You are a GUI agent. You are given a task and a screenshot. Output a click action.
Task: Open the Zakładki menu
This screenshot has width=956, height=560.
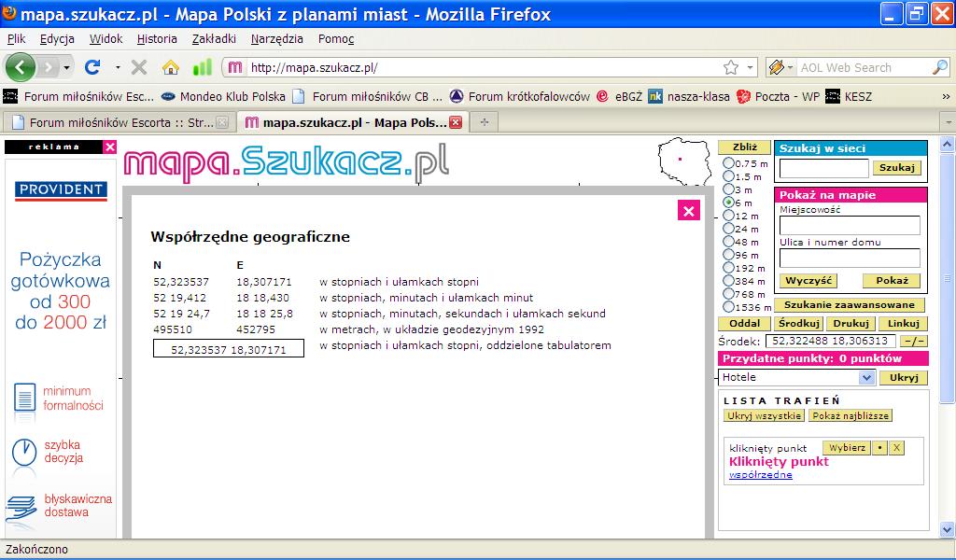tap(214, 39)
